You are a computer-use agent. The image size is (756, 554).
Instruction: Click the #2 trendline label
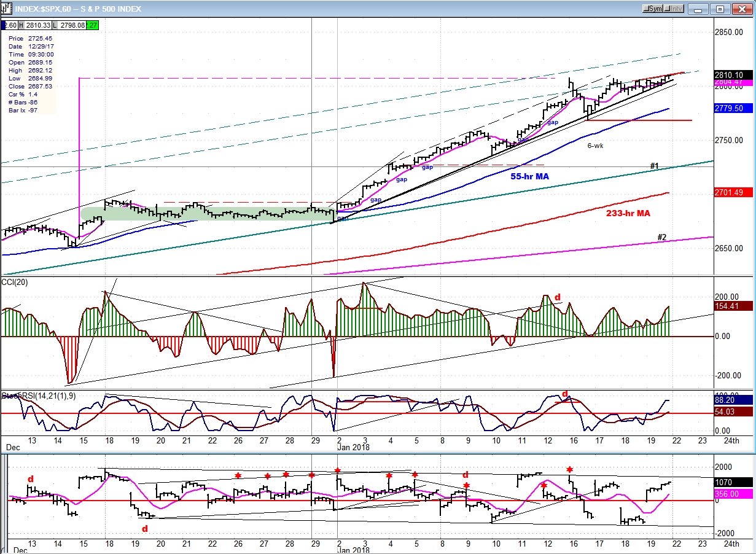(662, 237)
